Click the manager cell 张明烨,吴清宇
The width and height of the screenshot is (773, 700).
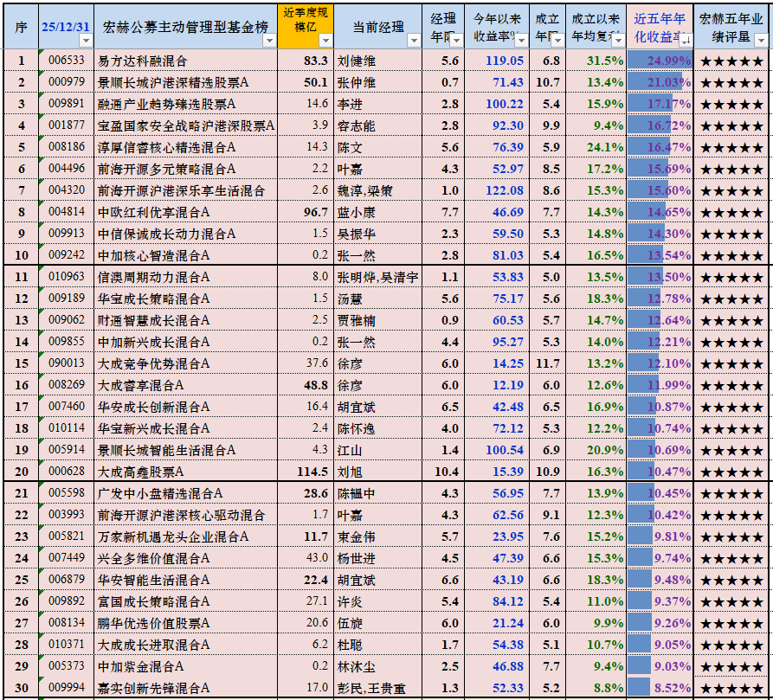point(377,278)
